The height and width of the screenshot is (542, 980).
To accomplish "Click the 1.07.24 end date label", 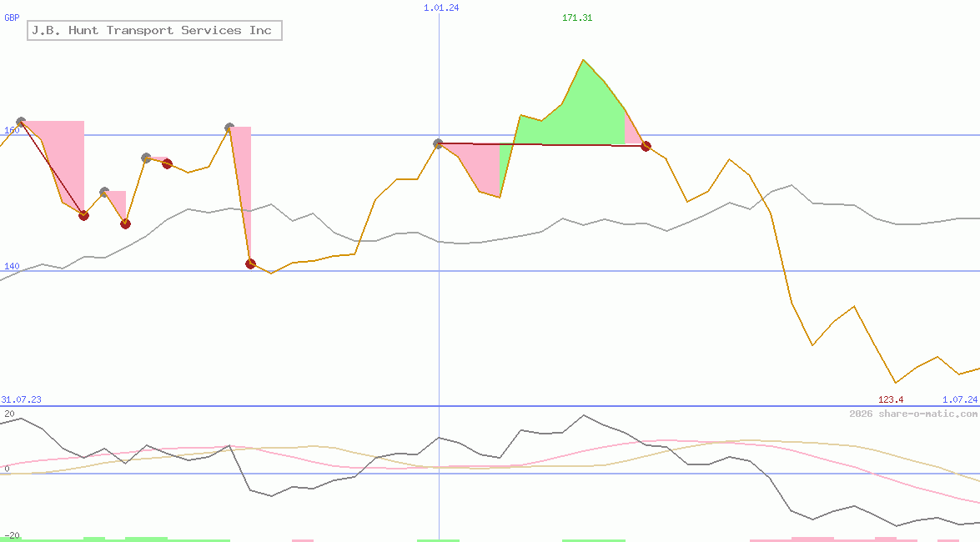I will coord(960,399).
